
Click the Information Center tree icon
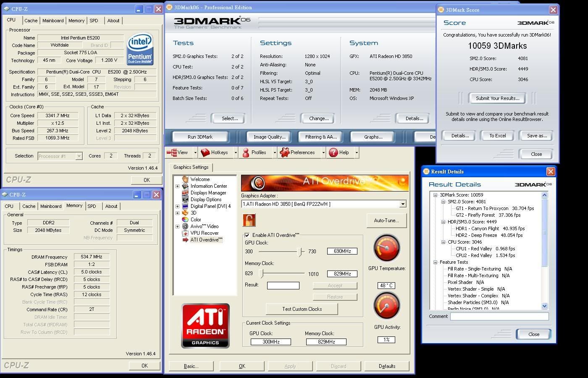click(185, 186)
